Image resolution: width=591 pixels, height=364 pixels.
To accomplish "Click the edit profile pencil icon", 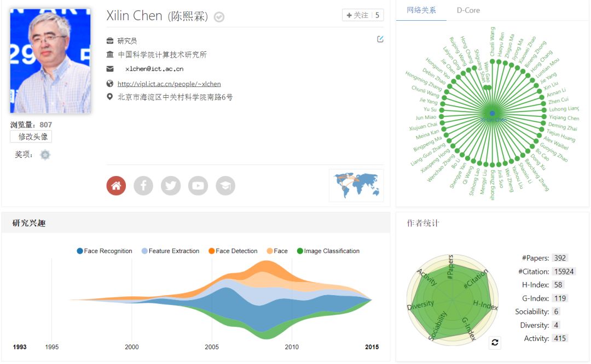I will click(x=380, y=39).
